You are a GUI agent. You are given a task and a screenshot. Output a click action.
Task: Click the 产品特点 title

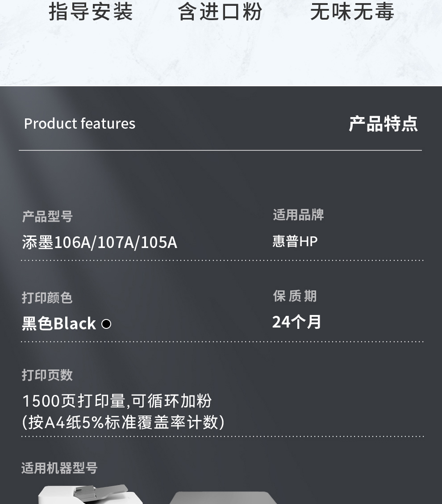[383, 124]
